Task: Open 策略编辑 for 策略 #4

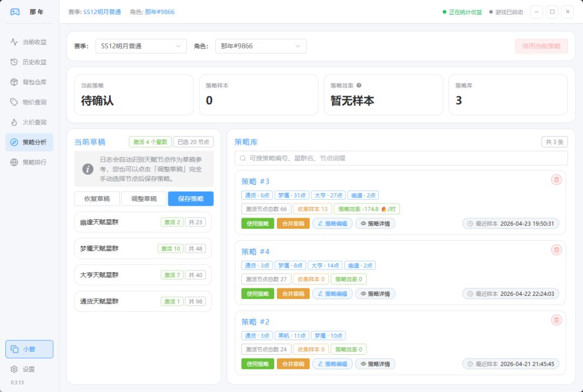Action: pyautogui.click(x=333, y=294)
